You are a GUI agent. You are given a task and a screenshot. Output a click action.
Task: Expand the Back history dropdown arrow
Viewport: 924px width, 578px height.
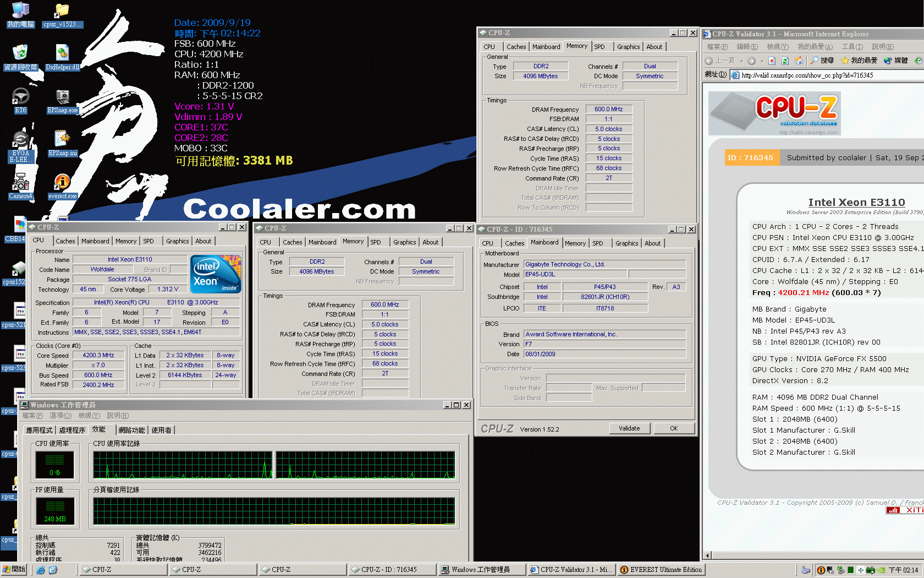741,61
